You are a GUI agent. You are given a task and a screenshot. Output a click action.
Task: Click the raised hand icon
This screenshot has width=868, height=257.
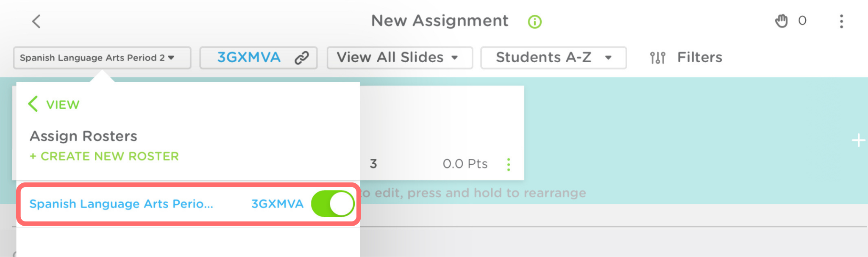781,21
